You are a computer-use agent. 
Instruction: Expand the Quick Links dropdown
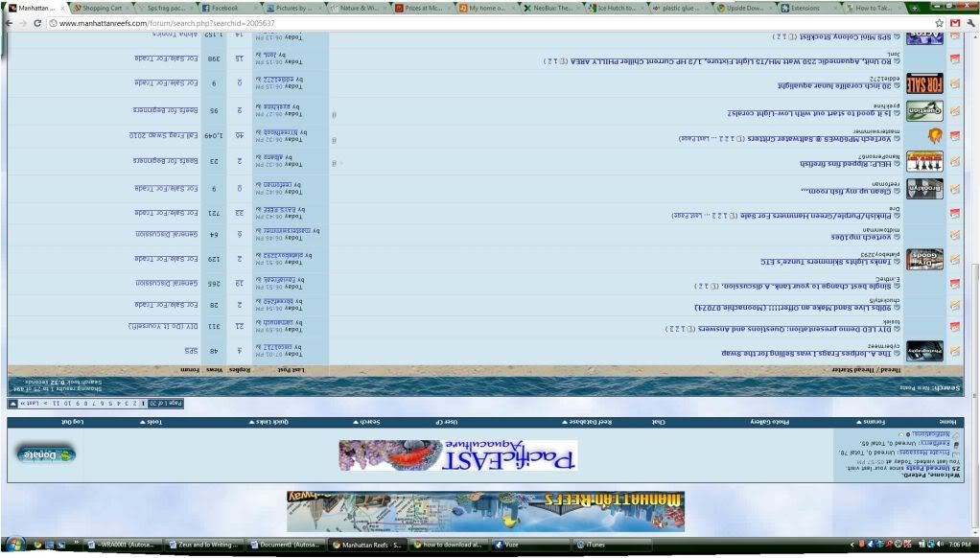pyautogui.click(x=291, y=422)
